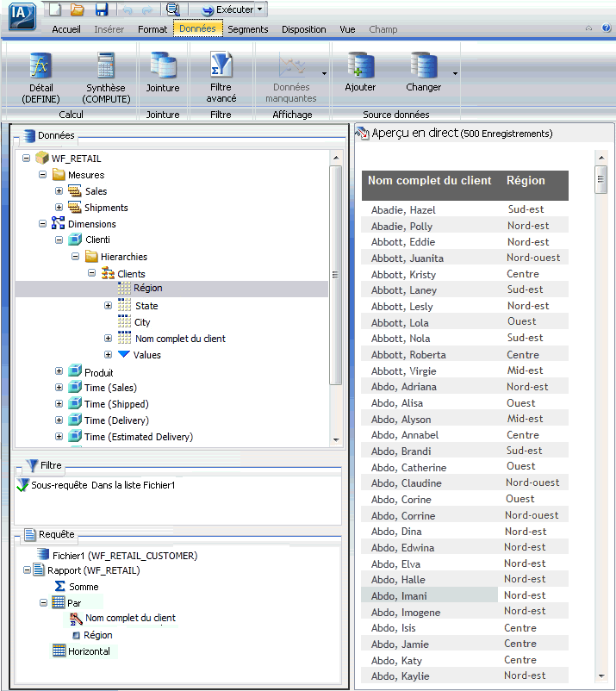Switch to the Vue tab
616x691 pixels.
(x=347, y=29)
